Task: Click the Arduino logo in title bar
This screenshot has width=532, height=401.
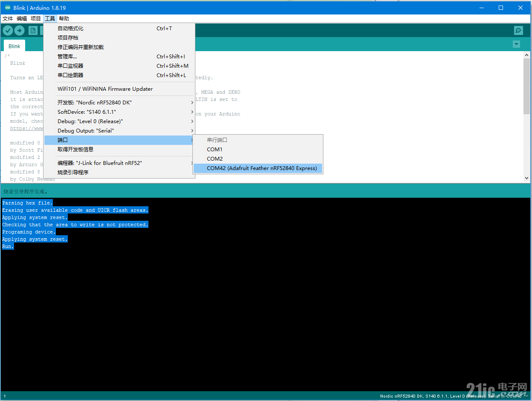Action: pos(8,8)
